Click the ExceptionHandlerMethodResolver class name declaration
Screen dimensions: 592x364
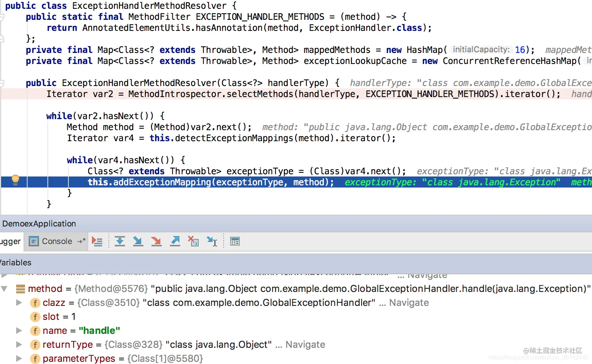[x=149, y=6]
